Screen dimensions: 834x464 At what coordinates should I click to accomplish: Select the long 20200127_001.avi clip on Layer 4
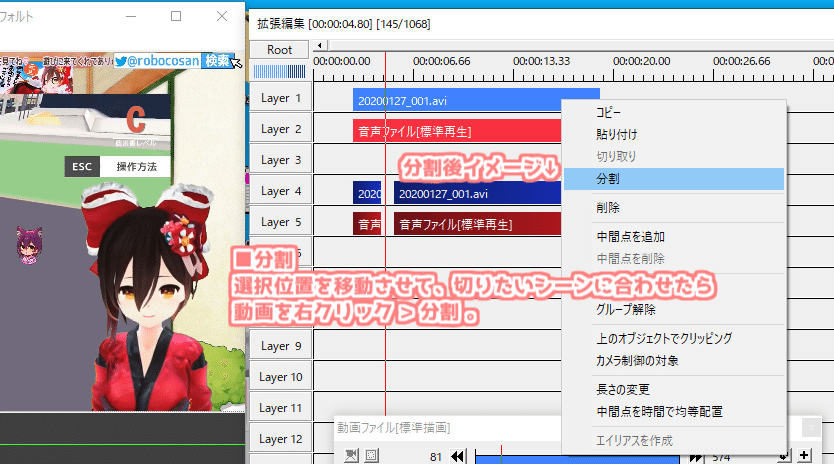[x=477, y=193]
